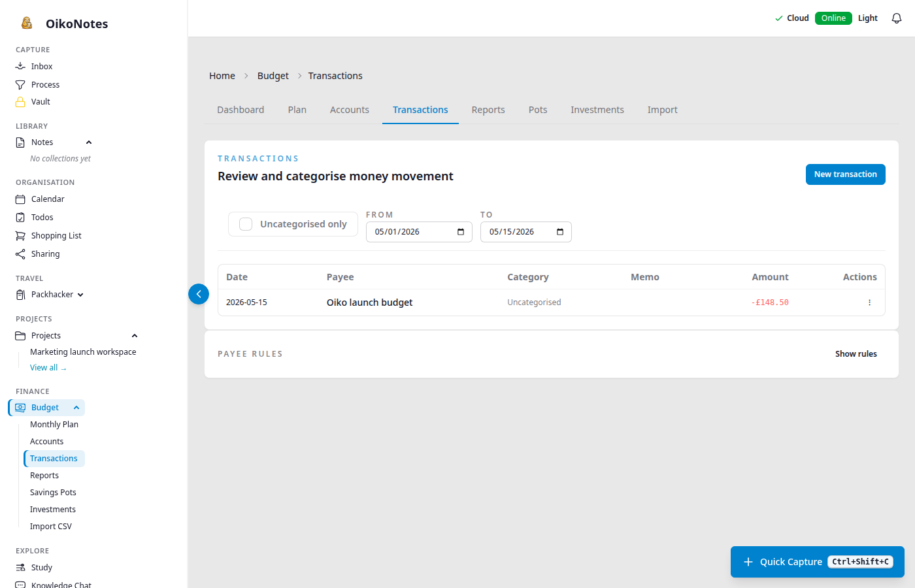Open the Shopping List cart icon
The image size is (915, 588).
pyautogui.click(x=20, y=236)
